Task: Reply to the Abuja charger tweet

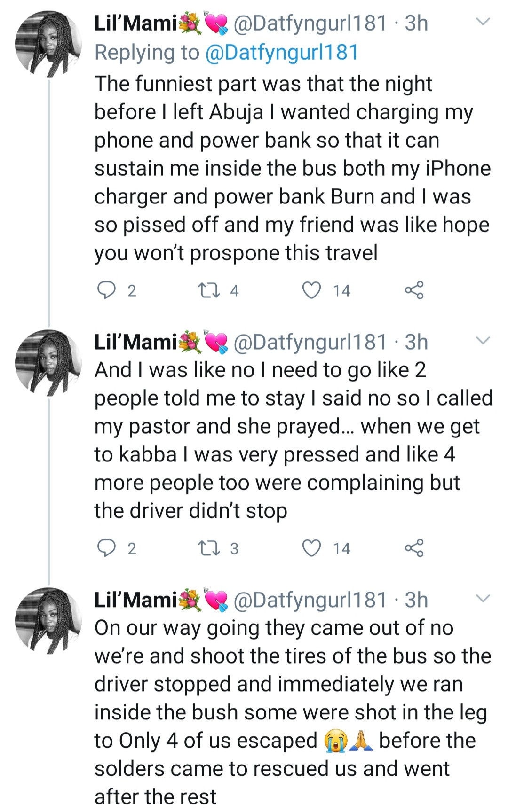Action: pyautogui.click(x=106, y=290)
